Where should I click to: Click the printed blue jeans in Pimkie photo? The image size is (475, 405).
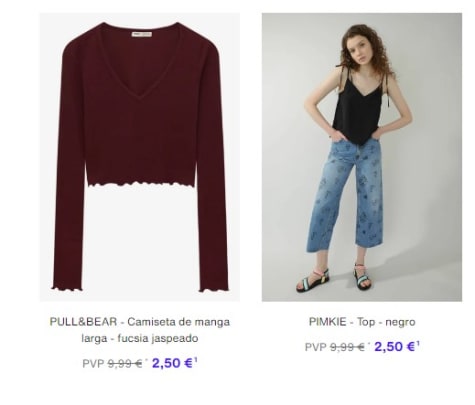click(345, 195)
